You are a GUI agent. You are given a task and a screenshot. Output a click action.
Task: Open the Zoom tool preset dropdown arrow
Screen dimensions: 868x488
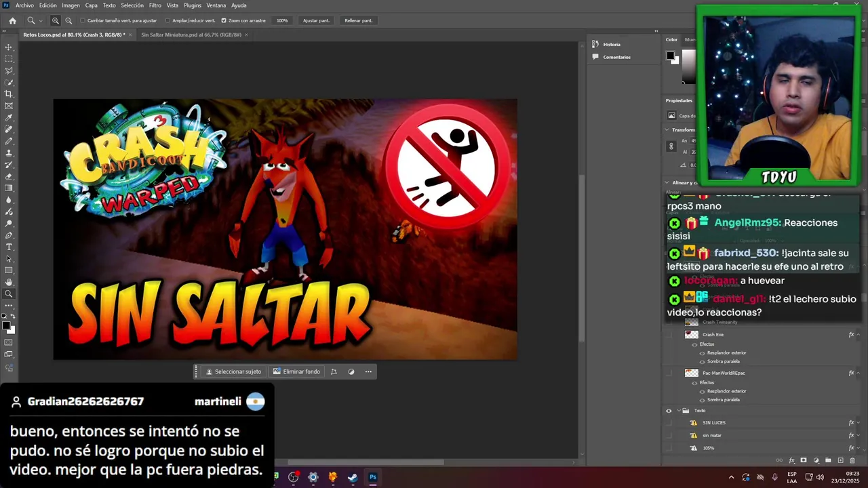[x=40, y=21]
